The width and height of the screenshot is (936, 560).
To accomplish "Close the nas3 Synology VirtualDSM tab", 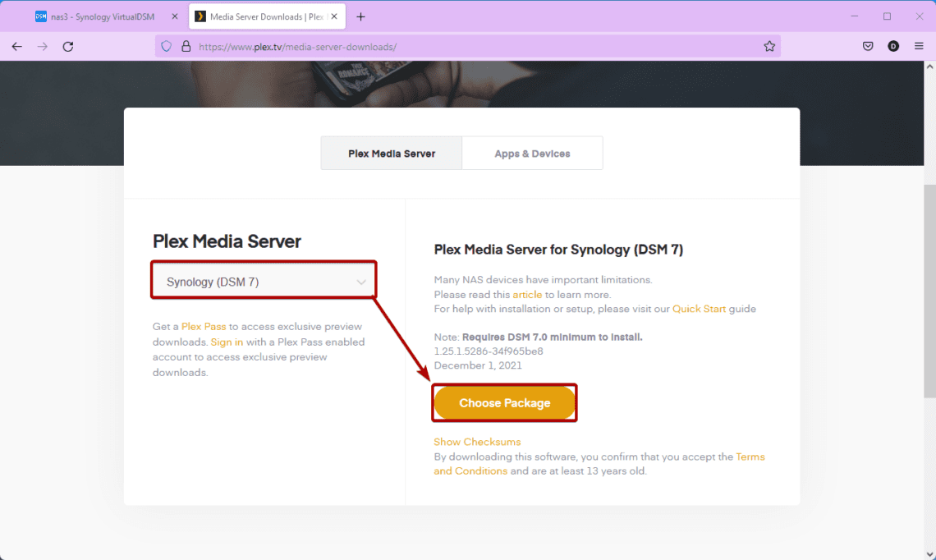I will coord(175,16).
